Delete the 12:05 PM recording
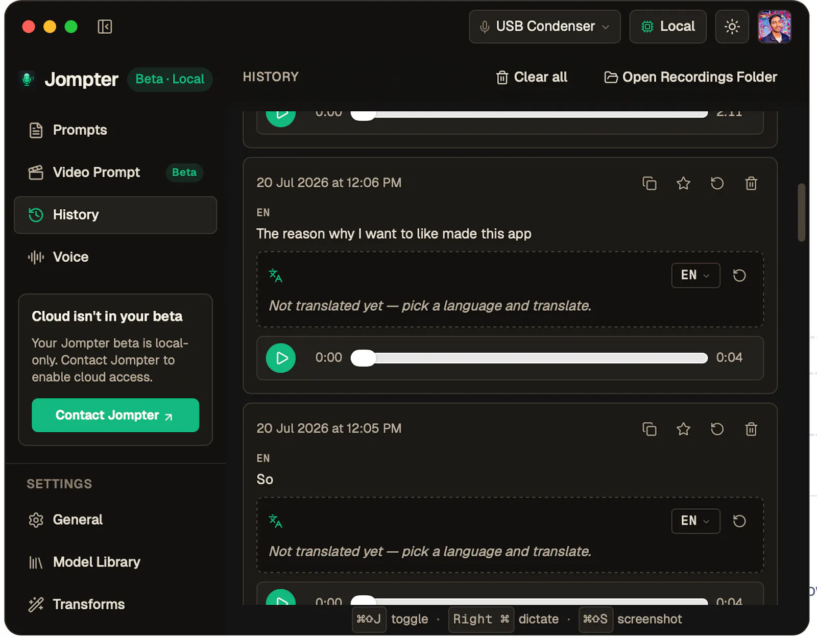 pos(751,429)
